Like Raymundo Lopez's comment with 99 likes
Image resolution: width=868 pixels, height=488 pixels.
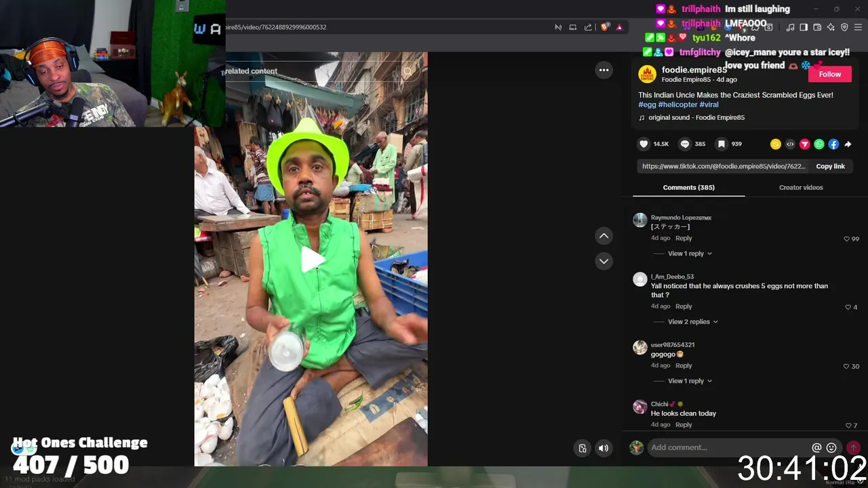click(x=846, y=239)
